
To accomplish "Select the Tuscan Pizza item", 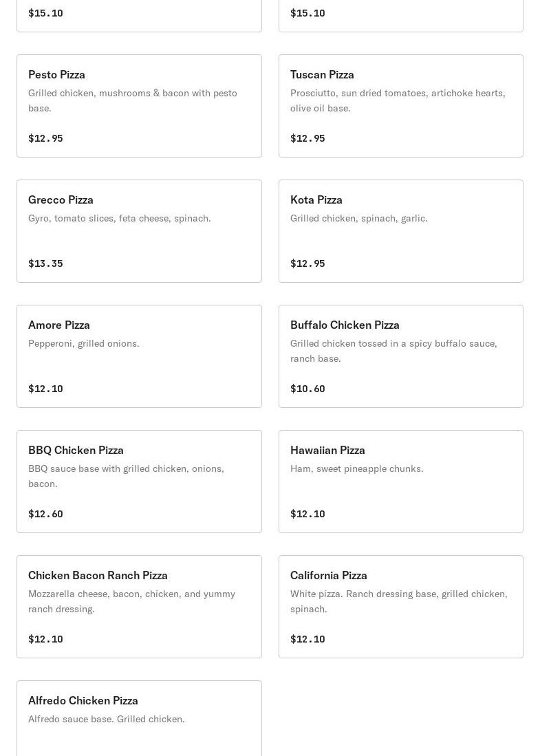I will (x=400, y=105).
